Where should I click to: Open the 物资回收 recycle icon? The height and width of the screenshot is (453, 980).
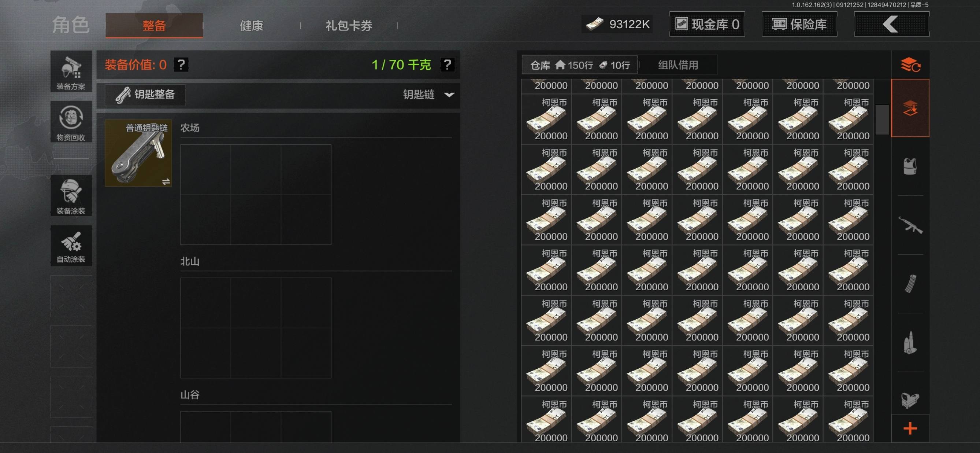pyautogui.click(x=71, y=122)
